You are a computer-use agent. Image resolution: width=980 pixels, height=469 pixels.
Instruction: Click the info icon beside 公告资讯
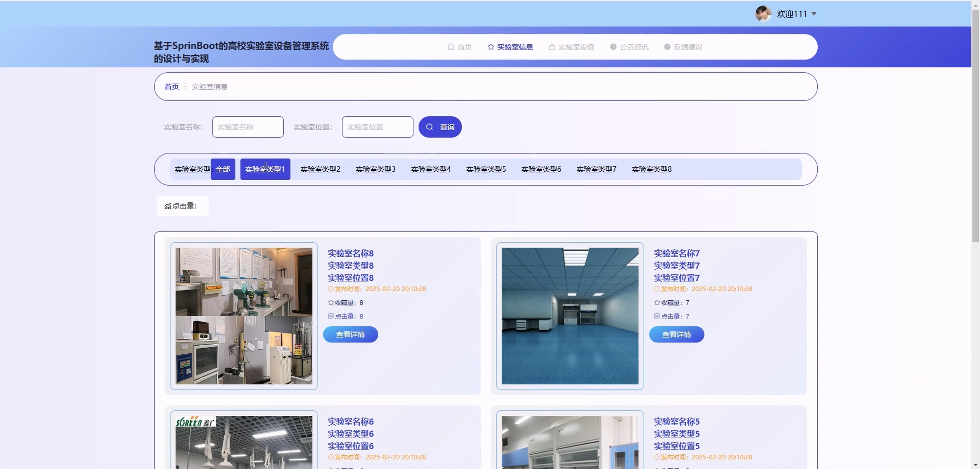pyautogui.click(x=613, y=47)
